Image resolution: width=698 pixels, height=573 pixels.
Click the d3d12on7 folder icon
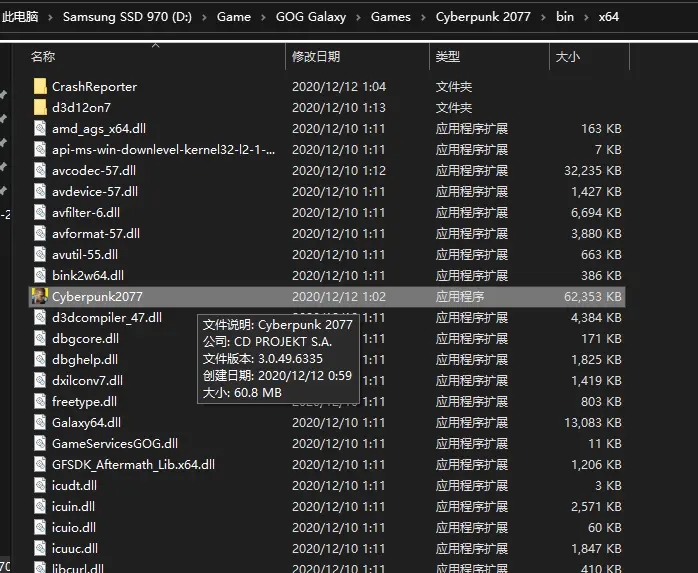40,107
